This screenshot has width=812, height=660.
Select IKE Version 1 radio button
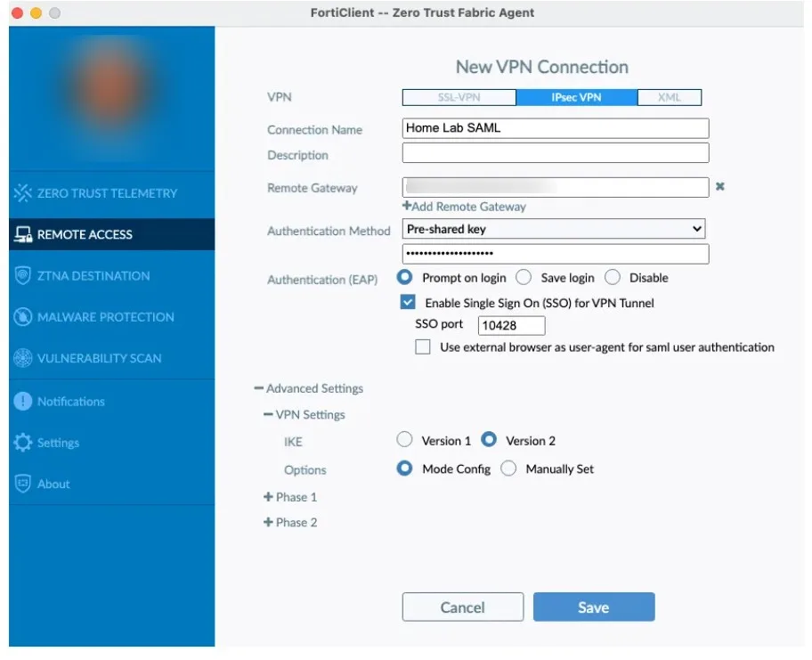(x=405, y=440)
